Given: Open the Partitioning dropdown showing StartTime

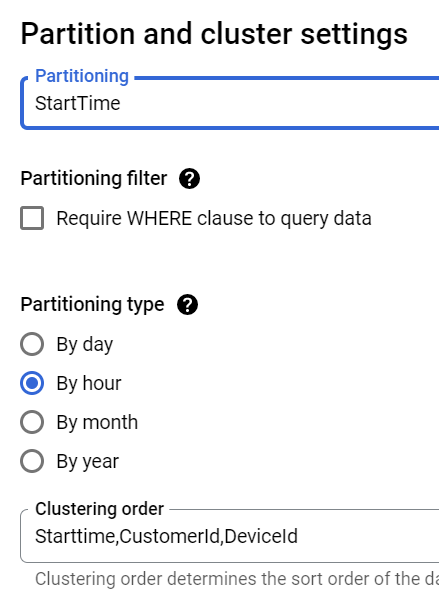Looking at the screenshot, I should (230, 103).
